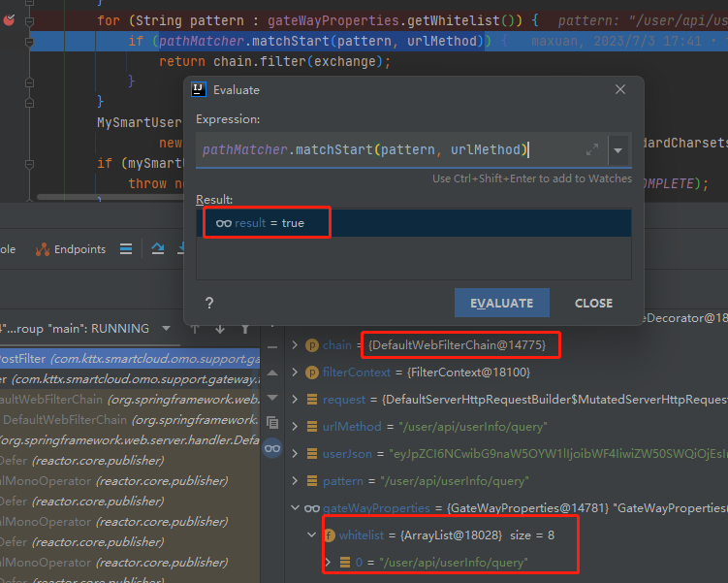Click the step over icon in debugger toolbar

(x=157, y=249)
